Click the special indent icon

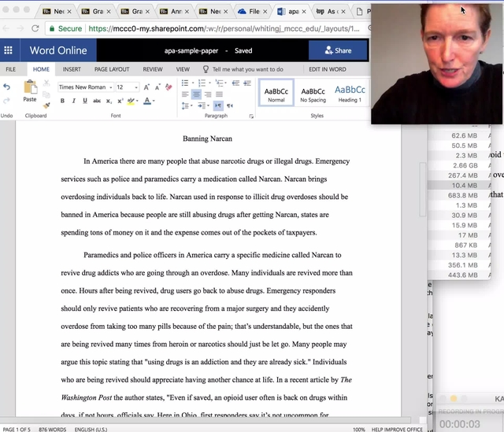pyautogui.click(x=202, y=105)
